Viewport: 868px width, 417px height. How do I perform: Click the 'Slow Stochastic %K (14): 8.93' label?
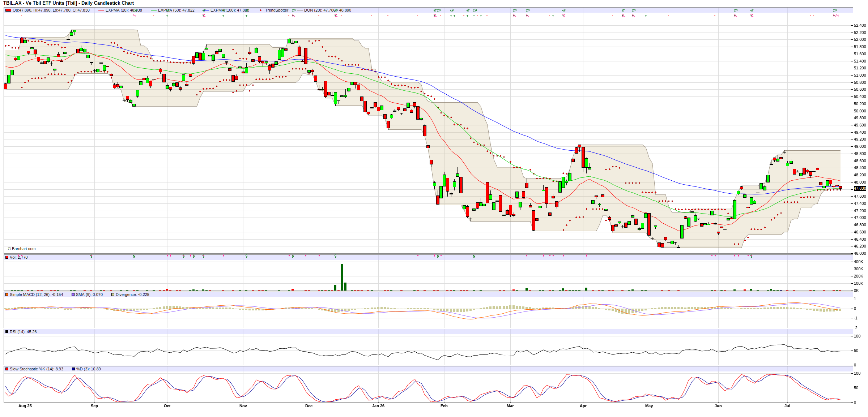click(37, 369)
